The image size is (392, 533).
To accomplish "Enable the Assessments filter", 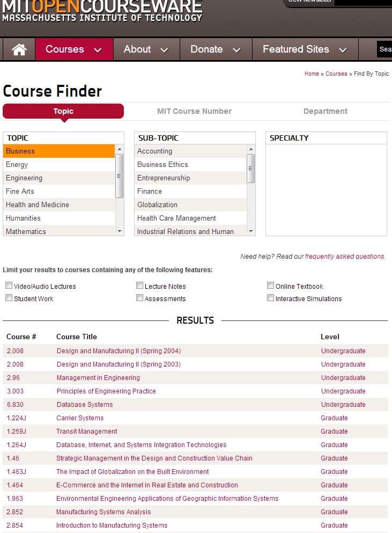I will [139, 298].
